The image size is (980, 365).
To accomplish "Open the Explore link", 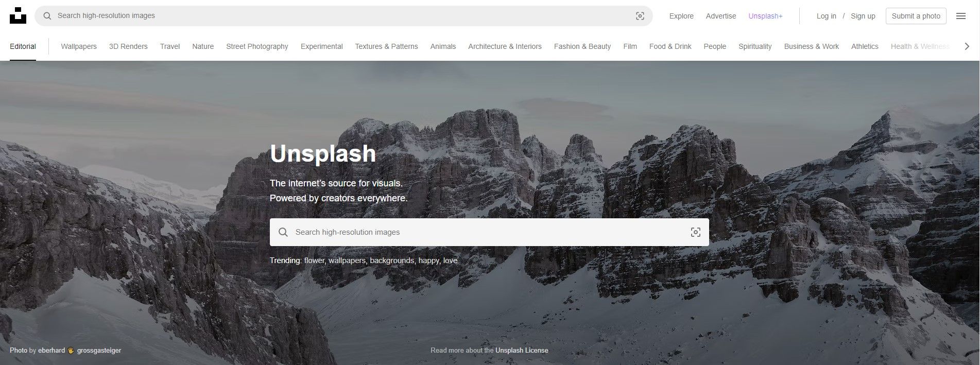I will (681, 16).
